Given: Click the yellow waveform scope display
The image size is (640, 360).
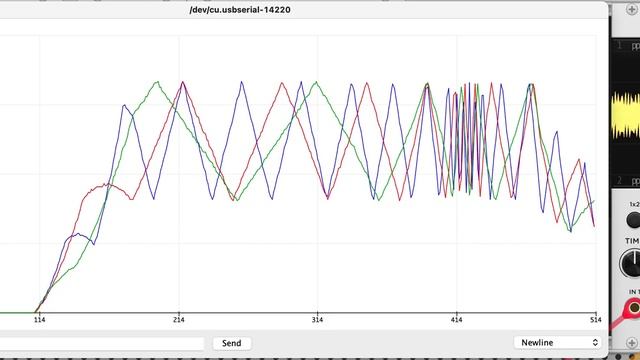Looking at the screenshot, I should click(625, 114).
